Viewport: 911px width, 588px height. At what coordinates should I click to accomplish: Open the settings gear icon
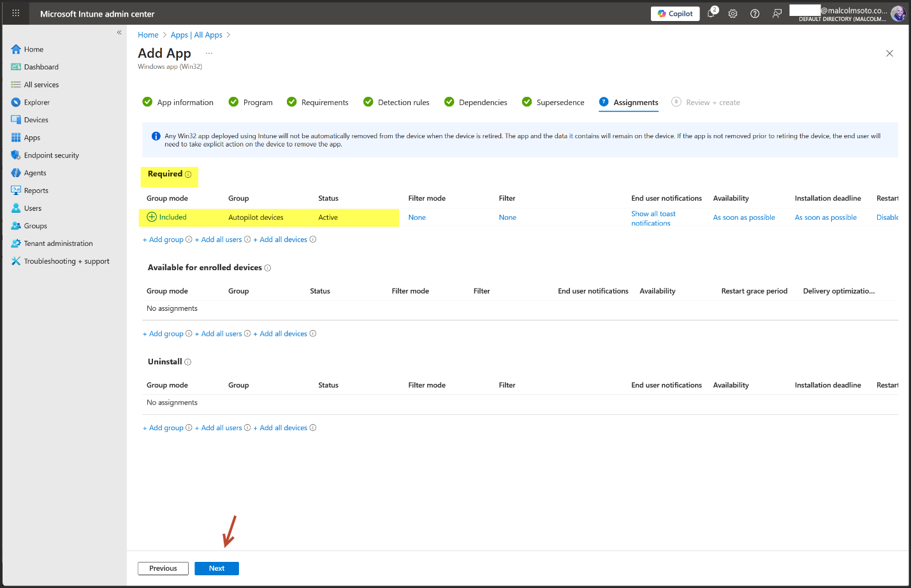[733, 13]
